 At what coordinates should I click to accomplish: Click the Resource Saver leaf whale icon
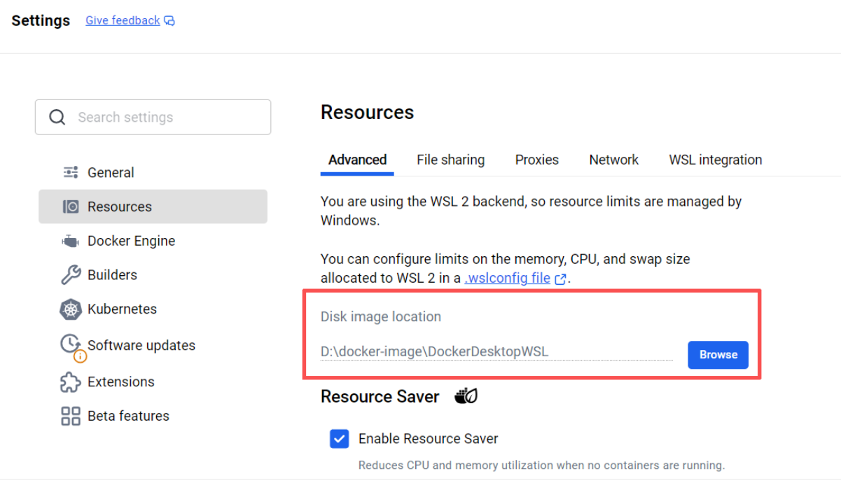(x=466, y=397)
